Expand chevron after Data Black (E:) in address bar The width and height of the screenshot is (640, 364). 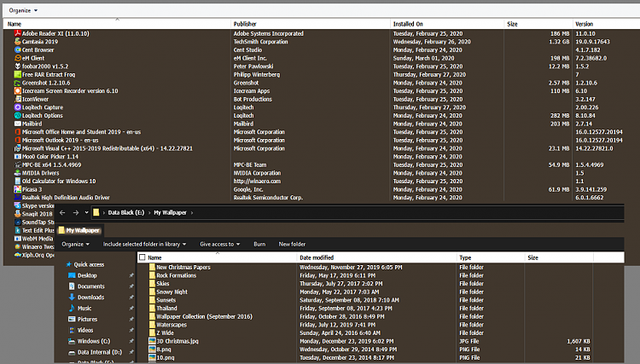[x=149, y=213]
